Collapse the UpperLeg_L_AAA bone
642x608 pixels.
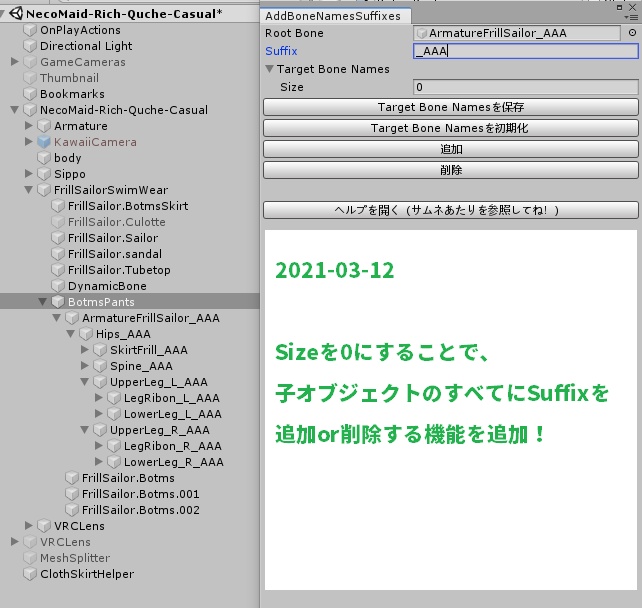click(x=84, y=382)
